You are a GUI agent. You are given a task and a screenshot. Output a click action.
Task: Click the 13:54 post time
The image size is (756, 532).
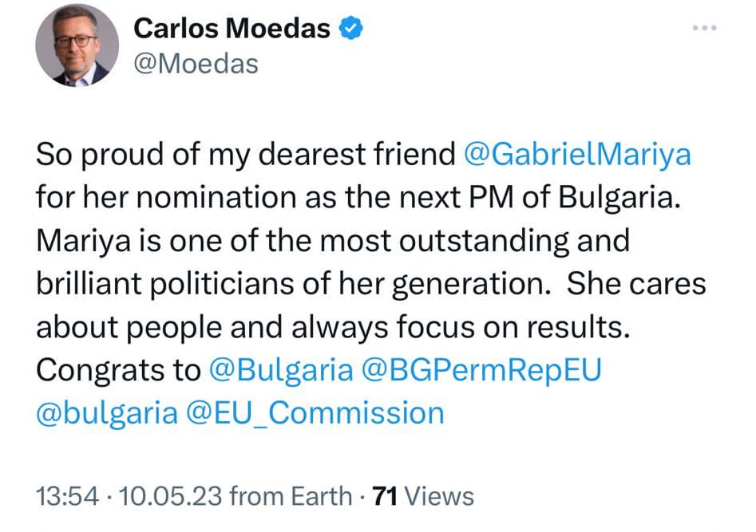pos(69,496)
